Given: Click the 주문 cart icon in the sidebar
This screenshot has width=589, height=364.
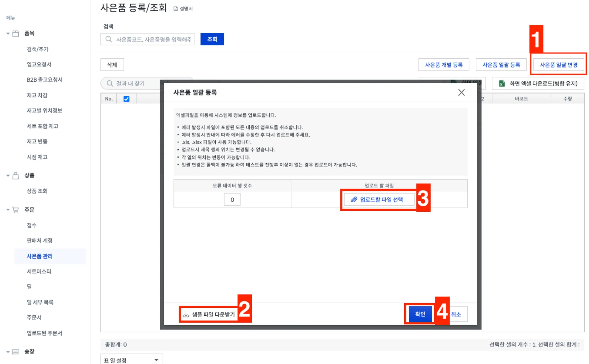Looking at the screenshot, I should pos(16,210).
